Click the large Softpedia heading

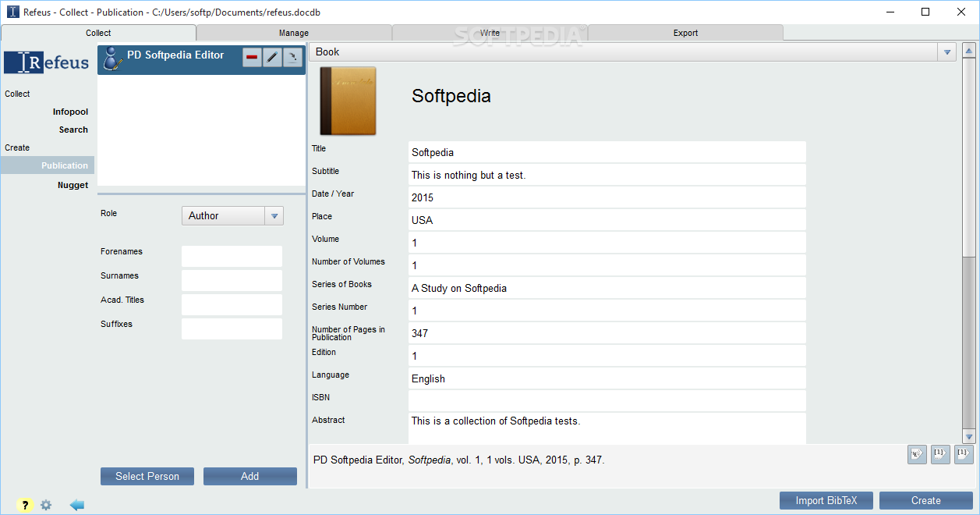click(451, 96)
